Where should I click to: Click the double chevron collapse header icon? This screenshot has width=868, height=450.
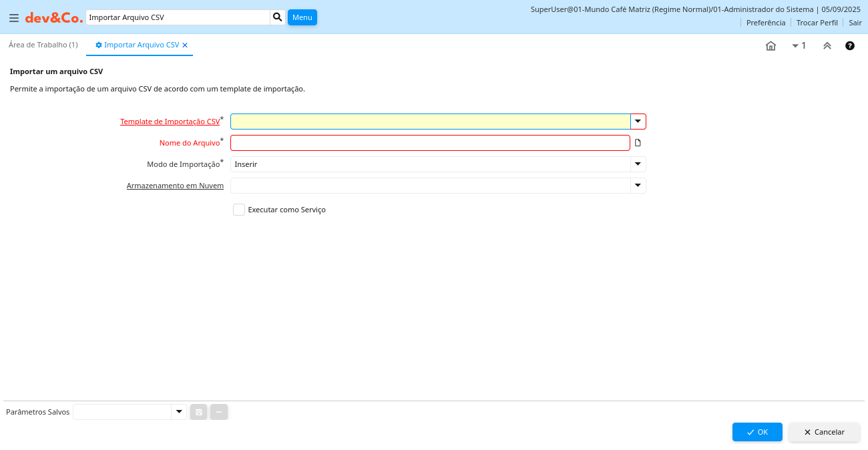[x=827, y=46]
